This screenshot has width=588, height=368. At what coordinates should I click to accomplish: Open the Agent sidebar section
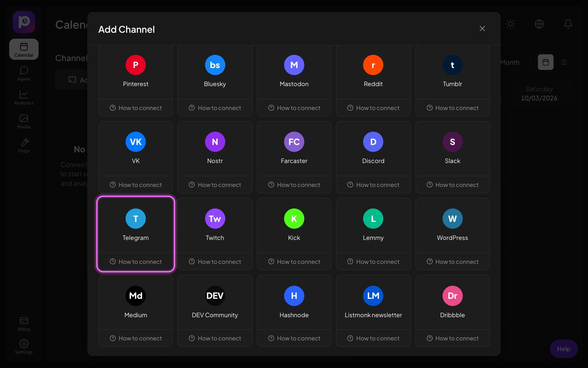click(24, 74)
